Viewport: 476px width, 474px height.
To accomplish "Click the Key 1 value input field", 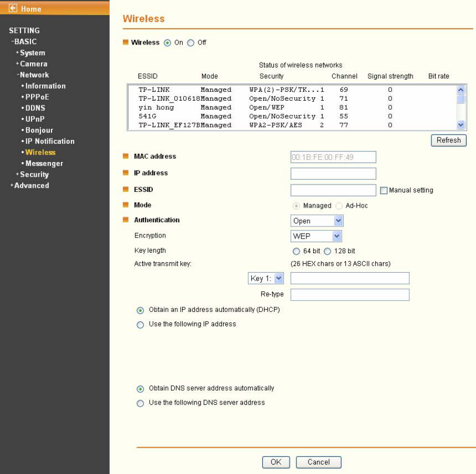I will (350, 278).
